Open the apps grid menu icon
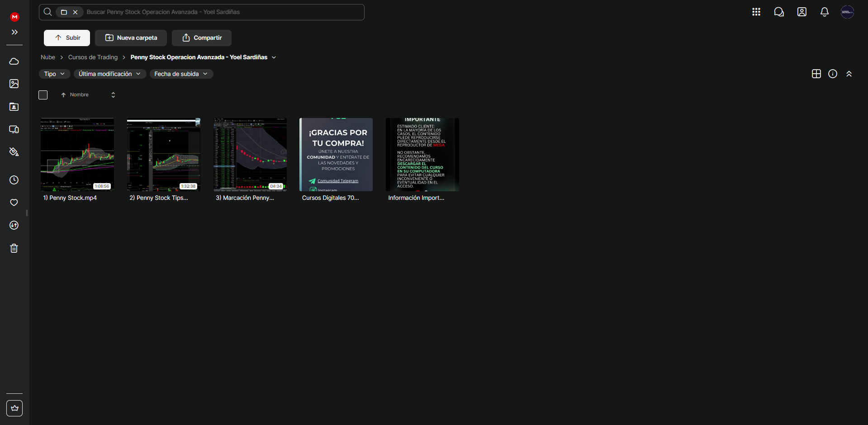Image resolution: width=868 pixels, height=425 pixels. [756, 12]
